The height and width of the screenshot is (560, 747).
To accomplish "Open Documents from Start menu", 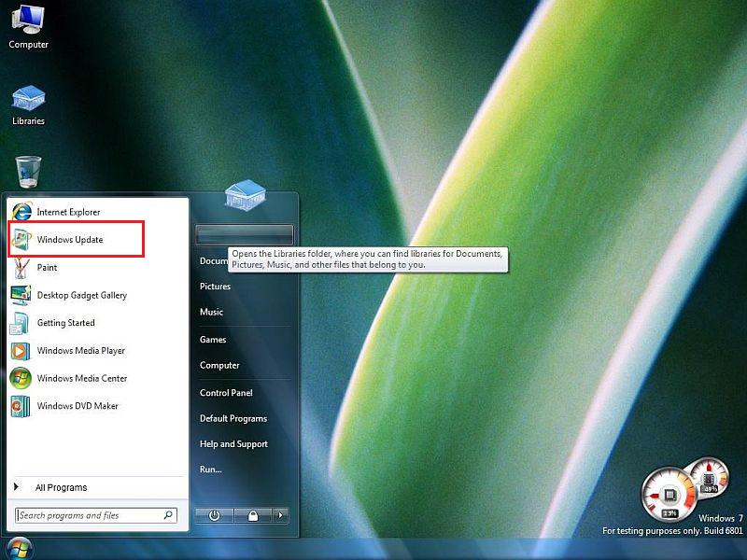I will coord(214,261).
